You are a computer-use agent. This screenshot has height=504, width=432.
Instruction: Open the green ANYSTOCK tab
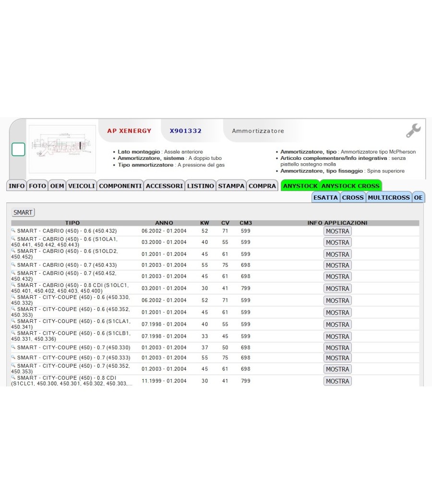(x=300, y=186)
